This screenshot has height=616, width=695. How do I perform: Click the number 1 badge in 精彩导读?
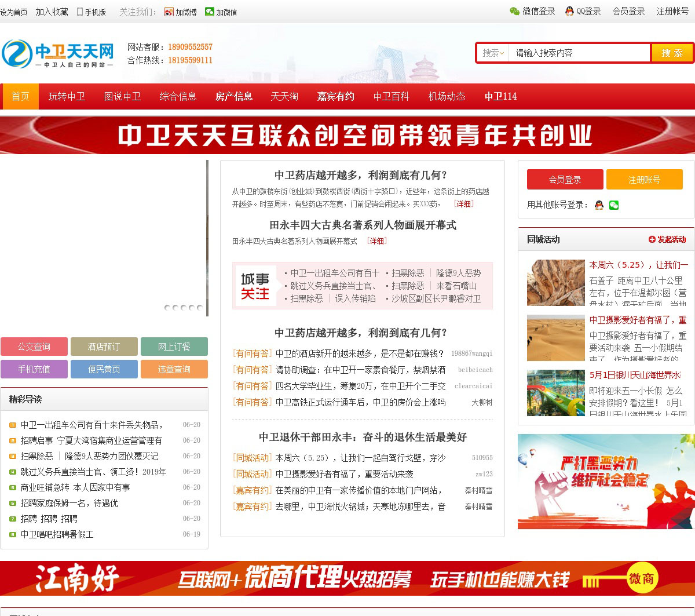[x=13, y=425]
